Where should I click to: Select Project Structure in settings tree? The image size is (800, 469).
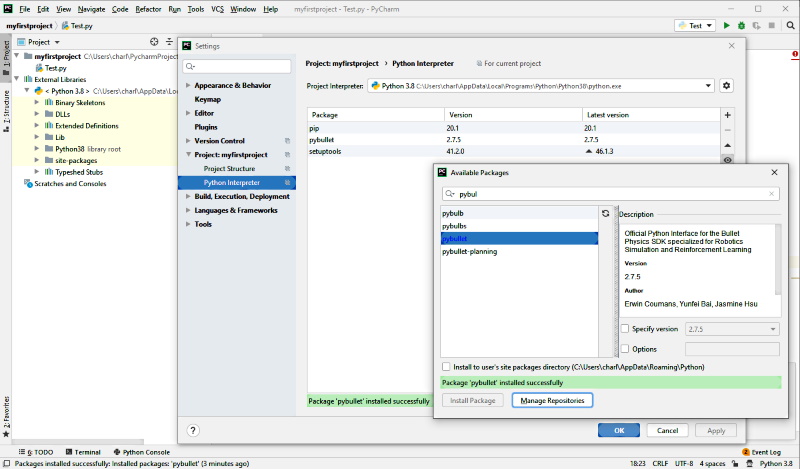[x=229, y=168]
